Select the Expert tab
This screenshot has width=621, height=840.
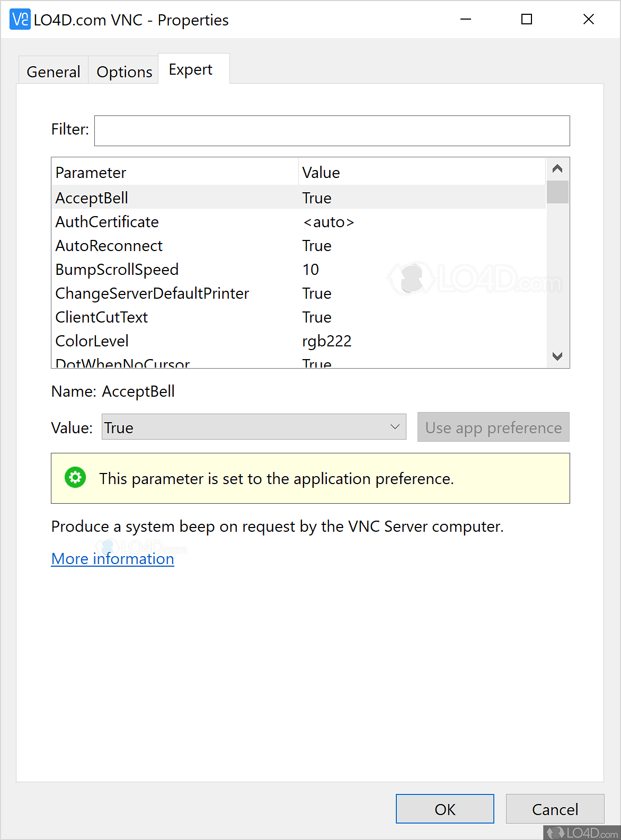[191, 69]
